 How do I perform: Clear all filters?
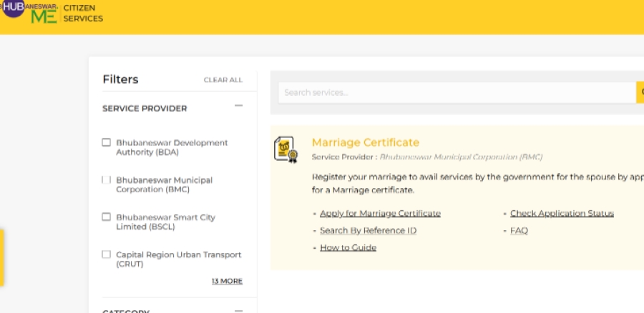223,80
